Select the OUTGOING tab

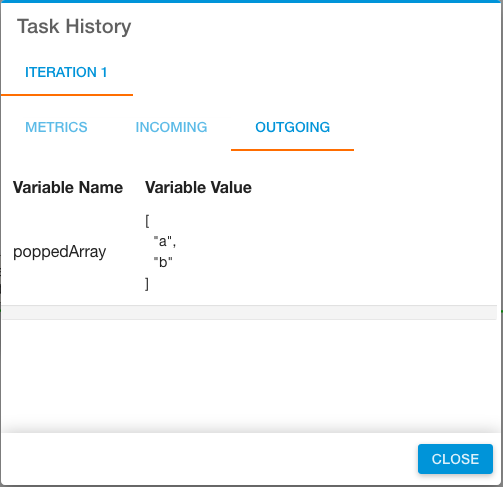tap(292, 127)
